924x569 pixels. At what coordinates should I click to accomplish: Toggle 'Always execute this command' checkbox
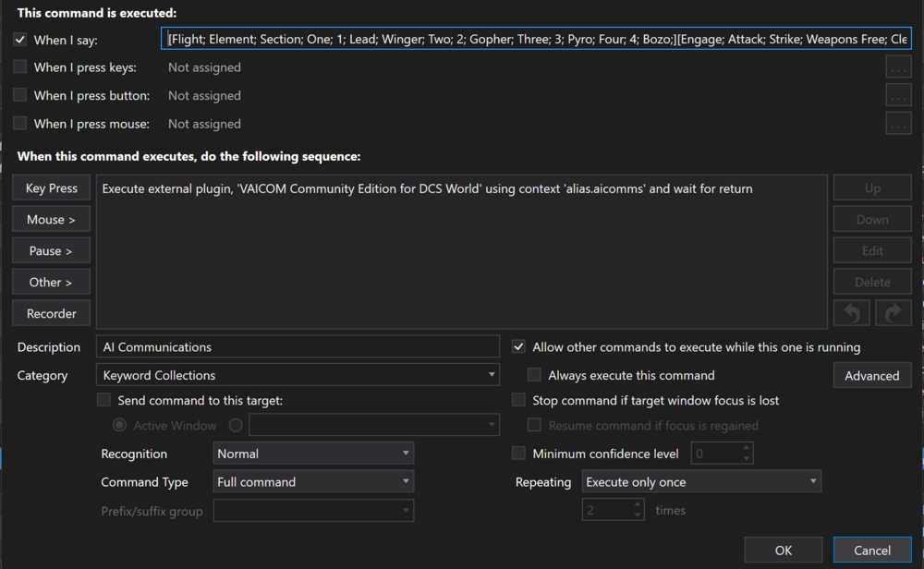click(534, 375)
